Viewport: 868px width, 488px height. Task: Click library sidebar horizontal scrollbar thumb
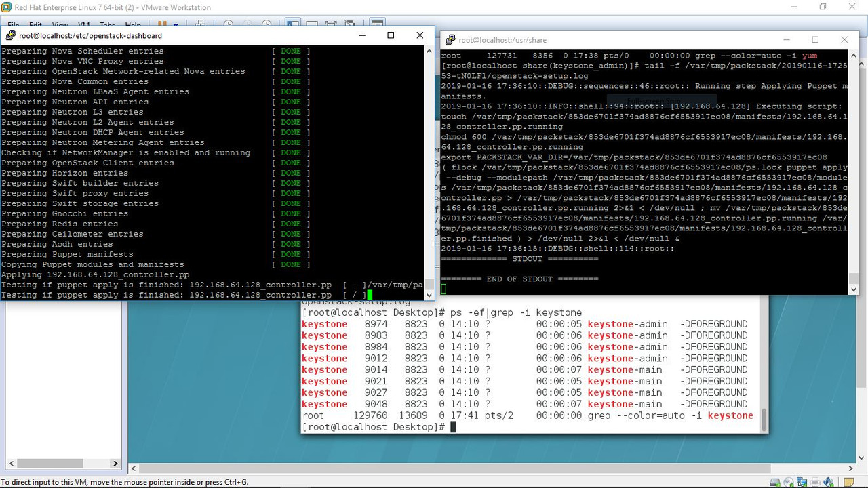(x=50, y=464)
